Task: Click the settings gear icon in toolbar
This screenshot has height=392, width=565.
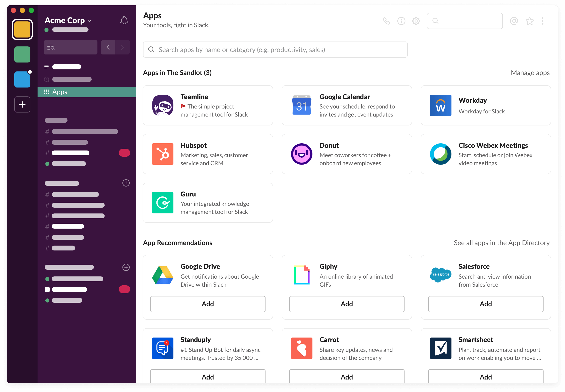Action: (x=416, y=21)
